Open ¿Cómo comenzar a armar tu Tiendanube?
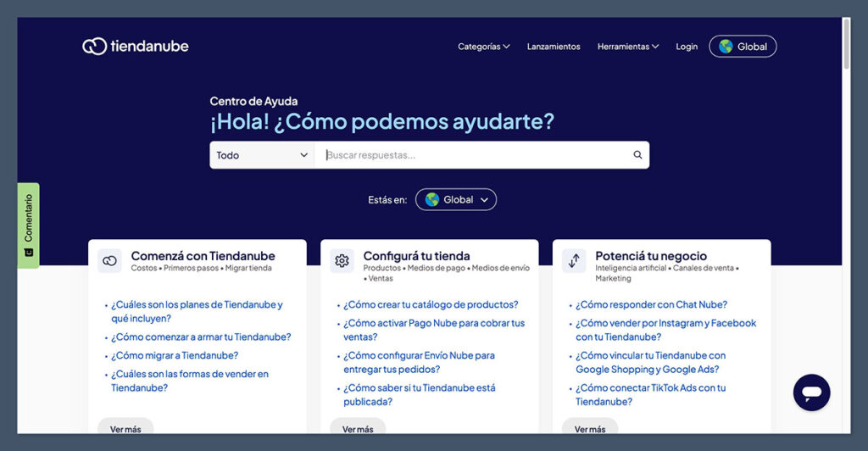The width and height of the screenshot is (868, 451). (201, 337)
